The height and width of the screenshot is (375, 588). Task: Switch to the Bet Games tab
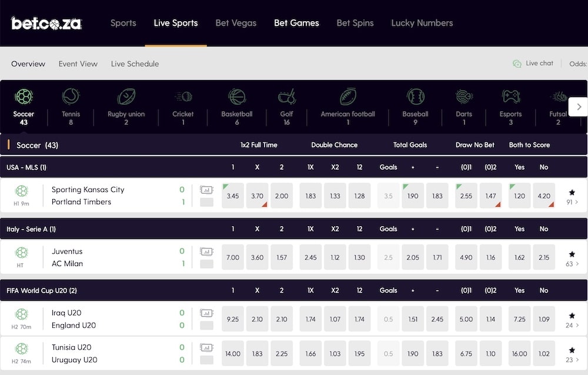point(296,23)
